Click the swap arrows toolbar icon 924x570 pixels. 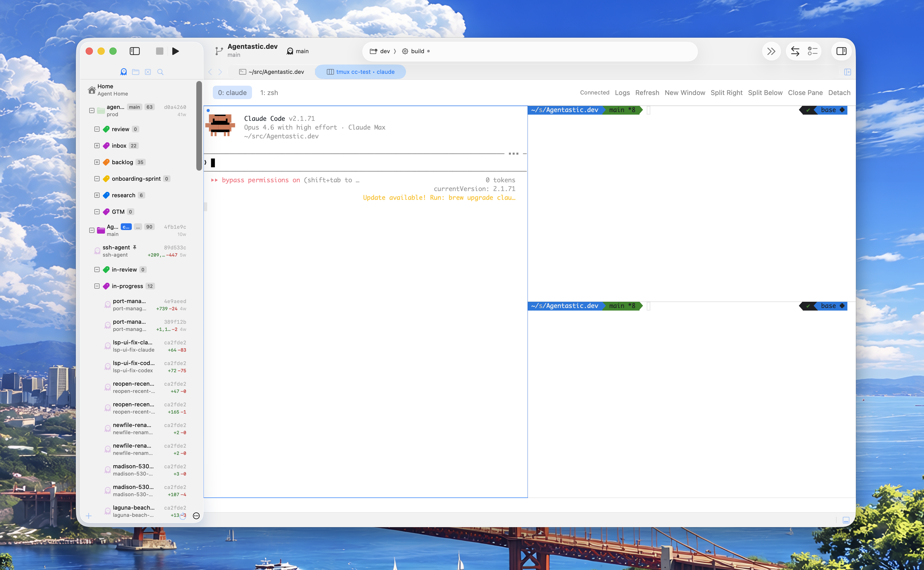coord(795,51)
